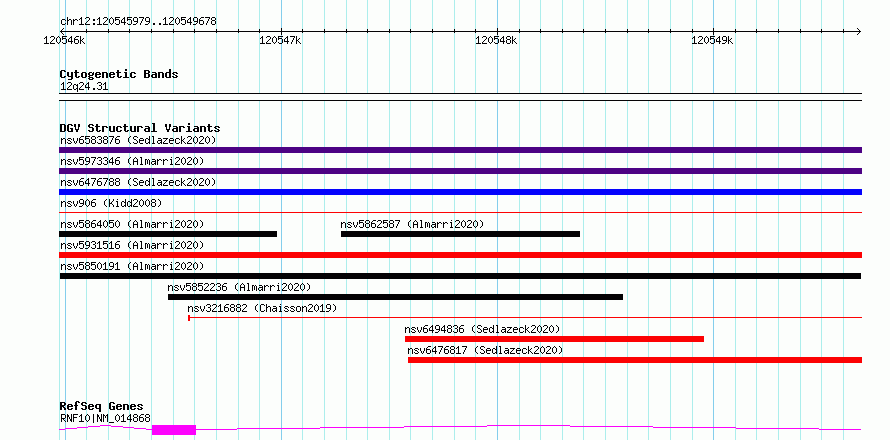
Task: Select the black bar under nsv5852236
Action: pos(396,297)
